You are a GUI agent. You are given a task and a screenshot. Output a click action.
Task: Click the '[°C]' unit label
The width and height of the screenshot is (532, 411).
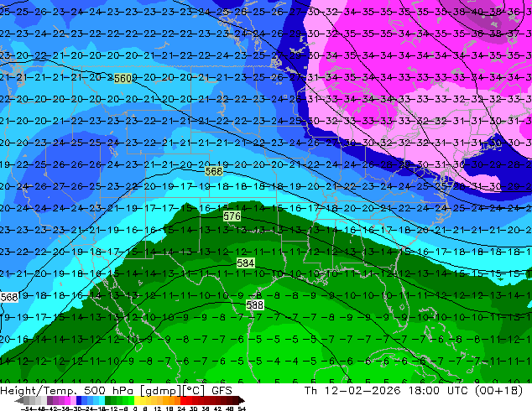194,391
